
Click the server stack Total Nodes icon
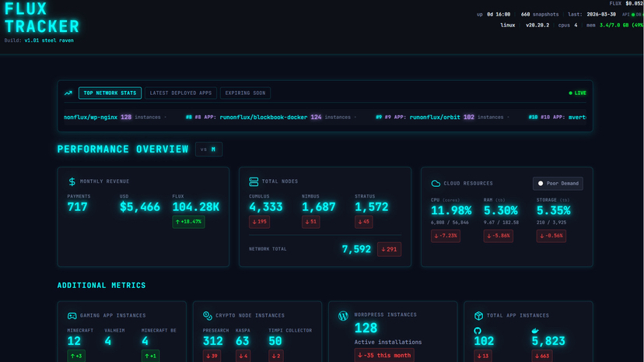pyautogui.click(x=254, y=181)
